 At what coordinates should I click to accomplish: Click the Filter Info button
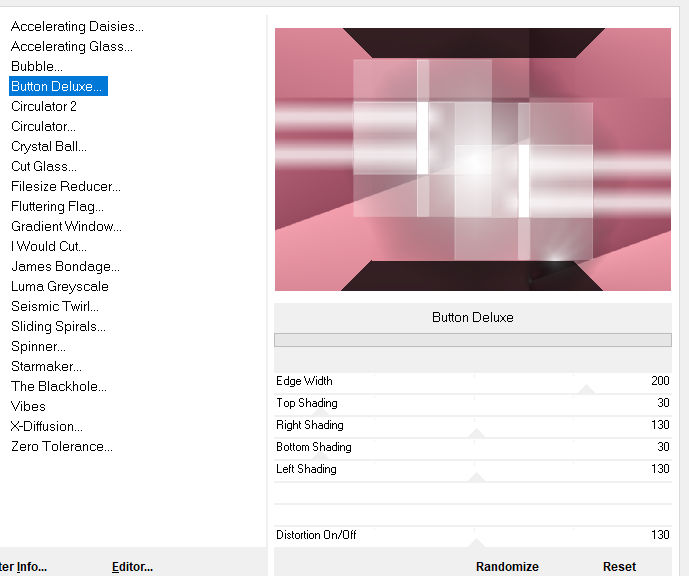click(23, 566)
